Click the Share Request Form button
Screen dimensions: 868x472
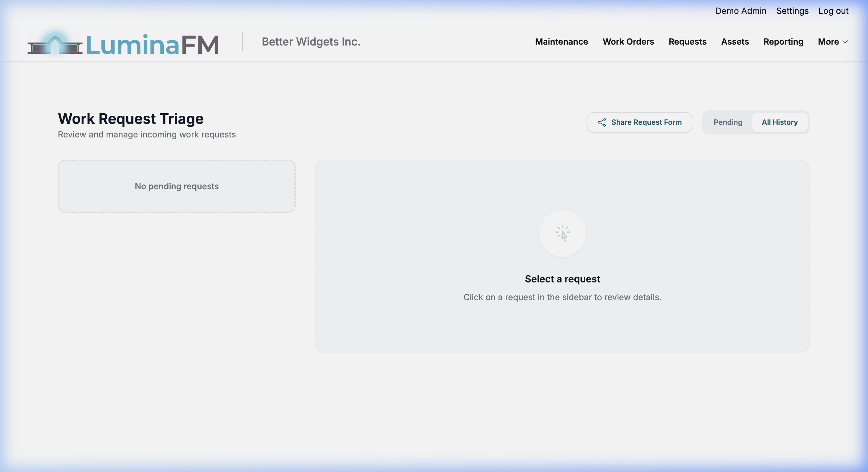(639, 122)
